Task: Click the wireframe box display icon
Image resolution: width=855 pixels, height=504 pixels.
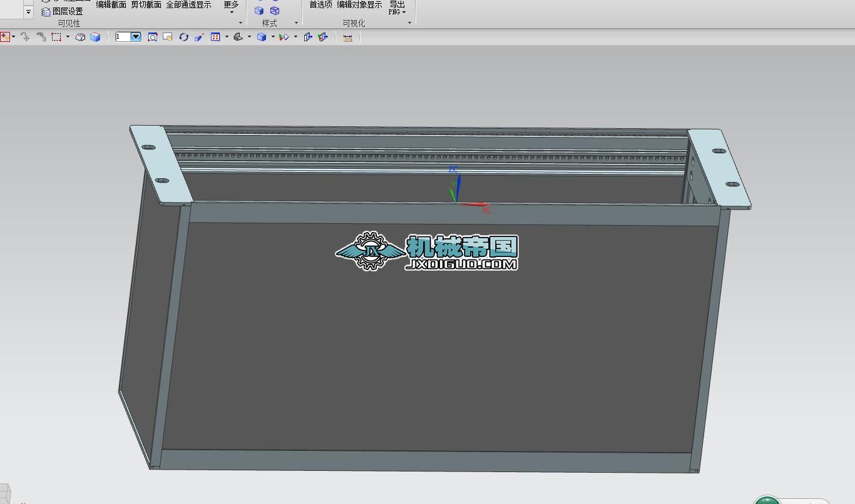Action: [80, 37]
